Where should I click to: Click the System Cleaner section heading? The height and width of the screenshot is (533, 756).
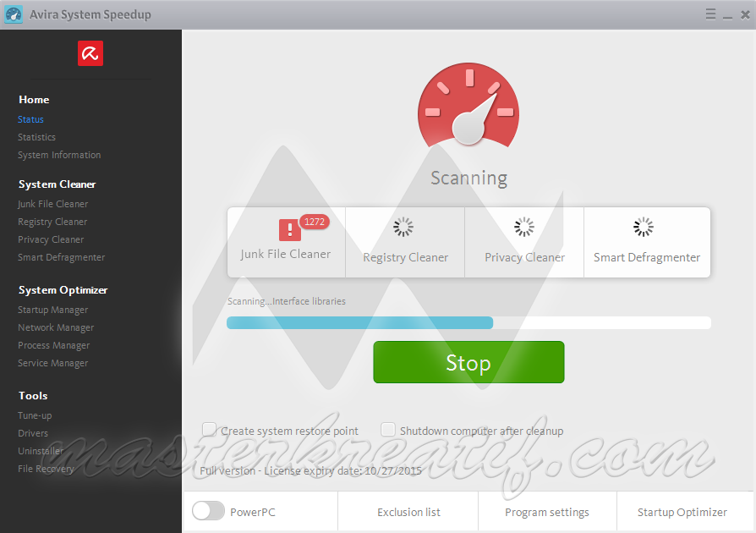(x=57, y=184)
